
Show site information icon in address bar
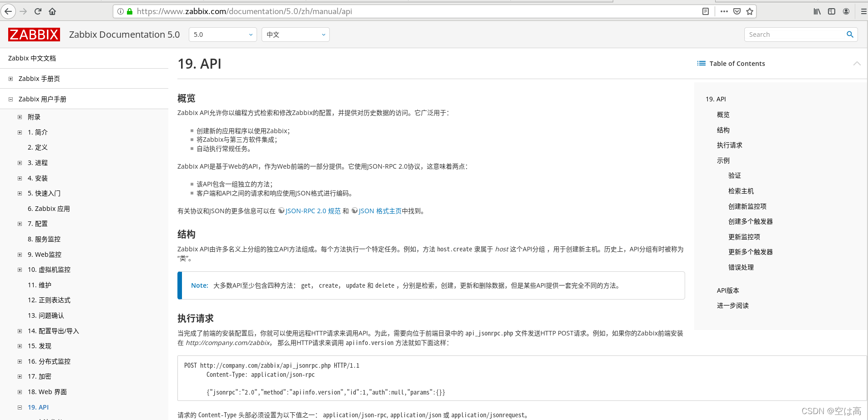(x=121, y=11)
